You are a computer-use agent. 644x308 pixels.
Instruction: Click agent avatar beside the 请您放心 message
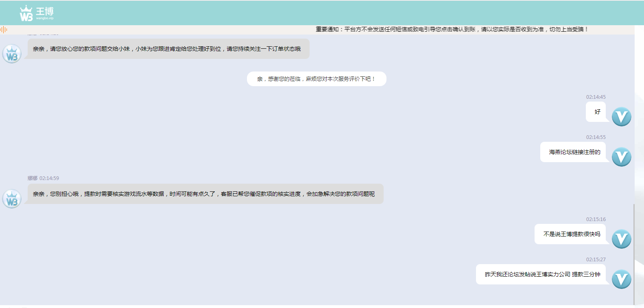pyautogui.click(x=12, y=54)
